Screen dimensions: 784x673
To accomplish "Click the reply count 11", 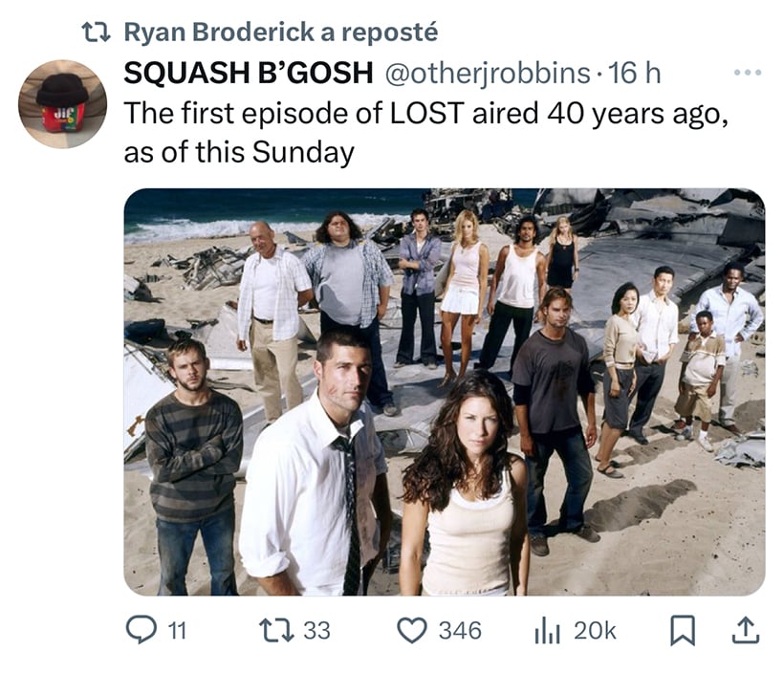I will (x=177, y=631).
